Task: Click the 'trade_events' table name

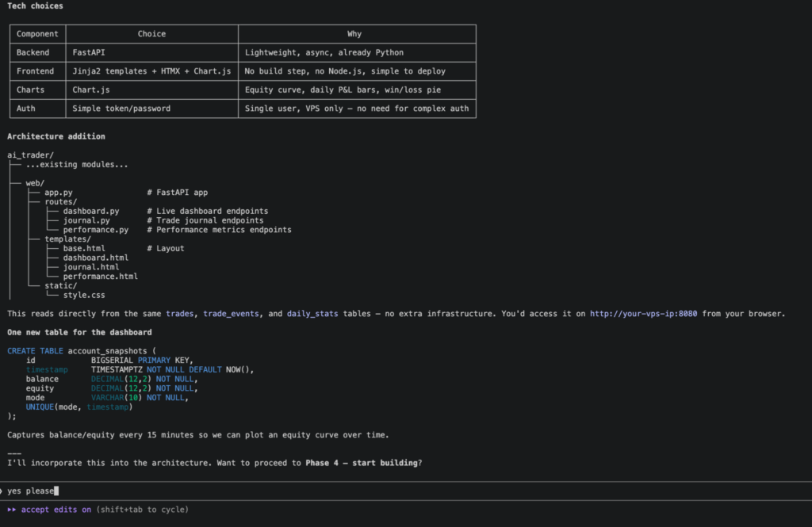Action: (231, 314)
